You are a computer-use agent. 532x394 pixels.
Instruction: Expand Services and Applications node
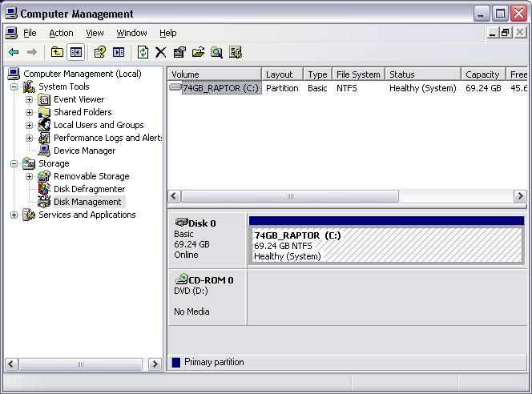point(14,215)
